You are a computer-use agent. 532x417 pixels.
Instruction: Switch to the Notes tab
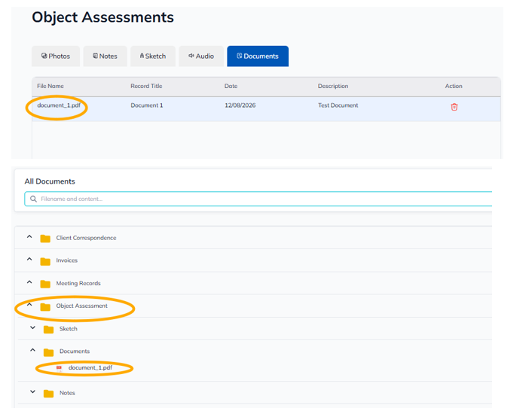tap(105, 56)
